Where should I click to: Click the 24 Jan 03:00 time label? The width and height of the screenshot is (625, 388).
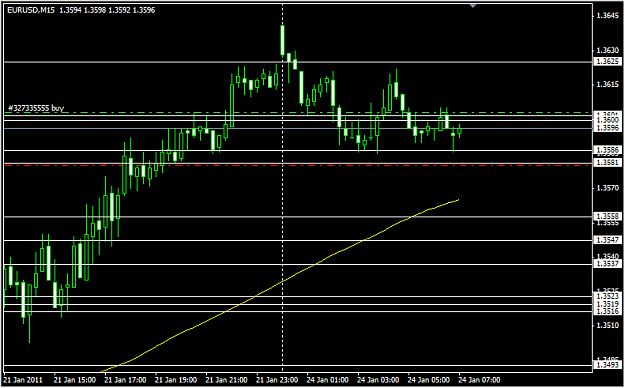pyautogui.click(x=378, y=380)
